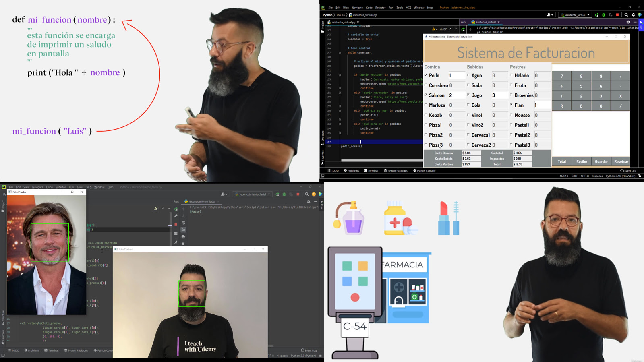Open gear options of reconocimiento_facial Run panel

(x=309, y=201)
